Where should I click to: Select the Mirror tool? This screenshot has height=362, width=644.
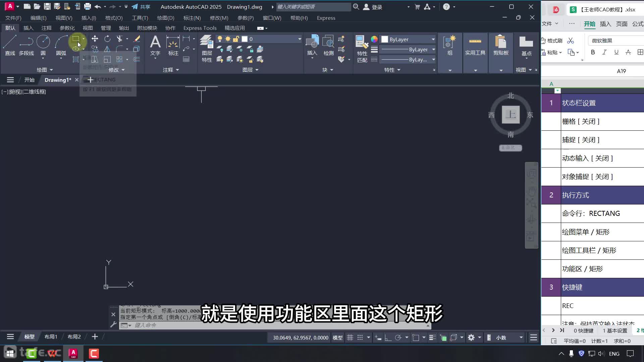click(x=107, y=49)
